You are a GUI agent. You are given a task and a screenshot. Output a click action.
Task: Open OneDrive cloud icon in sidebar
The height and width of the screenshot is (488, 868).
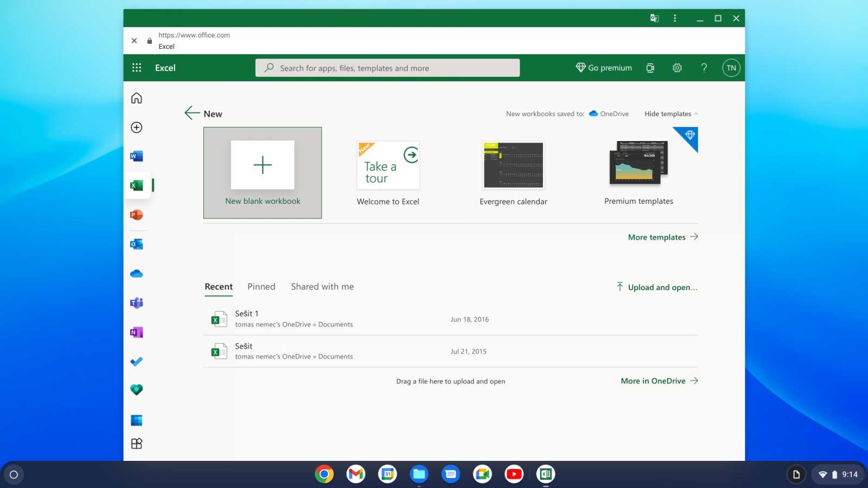(x=137, y=273)
